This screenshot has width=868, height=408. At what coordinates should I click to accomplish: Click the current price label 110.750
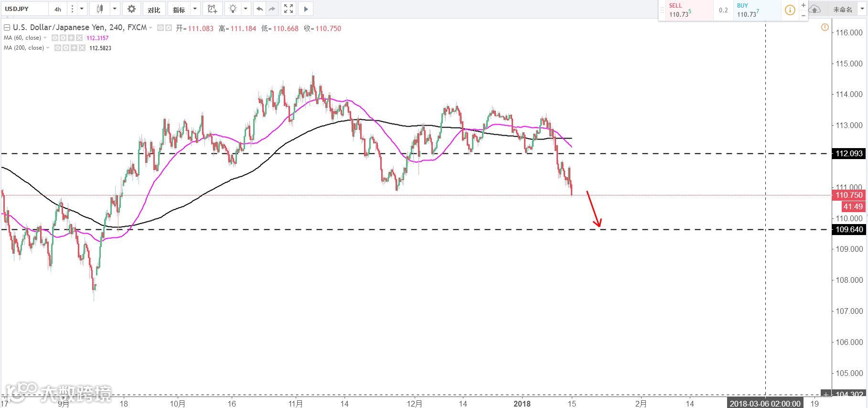click(849, 195)
